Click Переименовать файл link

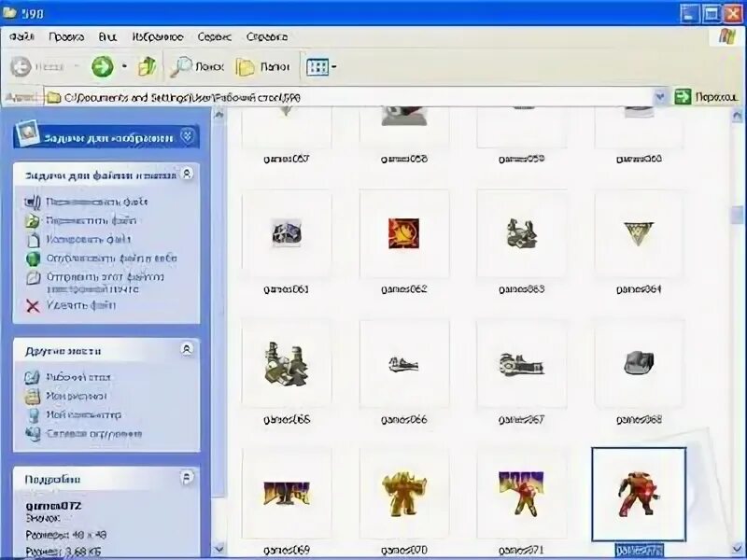(x=97, y=202)
